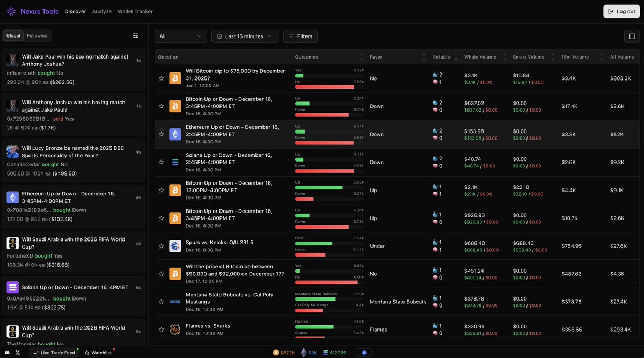The image size is (644, 358).
Task: Click Bitcoin icon on 'dip to $75,000' row
Action: 175,78
